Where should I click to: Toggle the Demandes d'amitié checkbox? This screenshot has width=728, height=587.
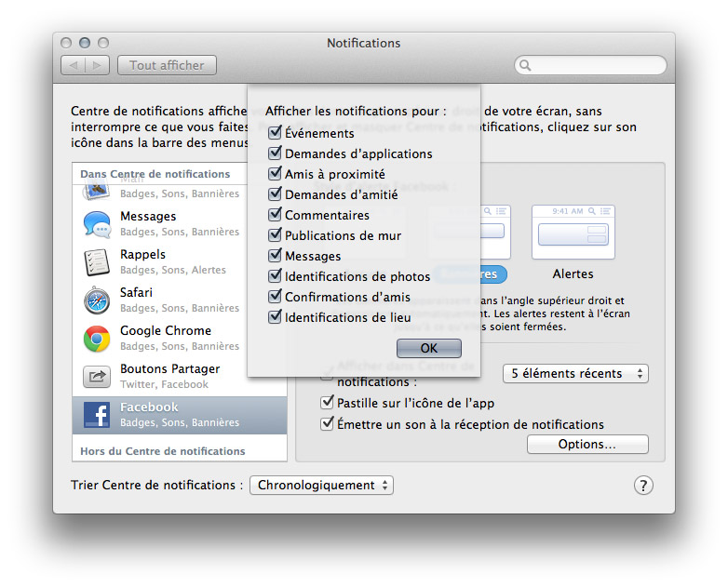pyautogui.click(x=275, y=194)
